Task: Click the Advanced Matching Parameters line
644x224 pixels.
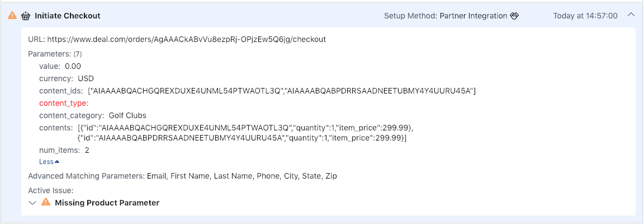Action: coord(182,176)
